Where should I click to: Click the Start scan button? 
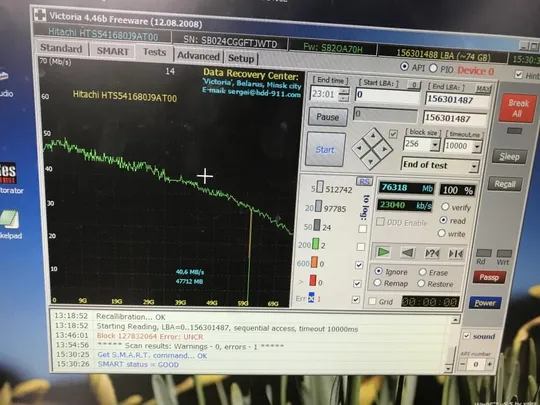(325, 149)
